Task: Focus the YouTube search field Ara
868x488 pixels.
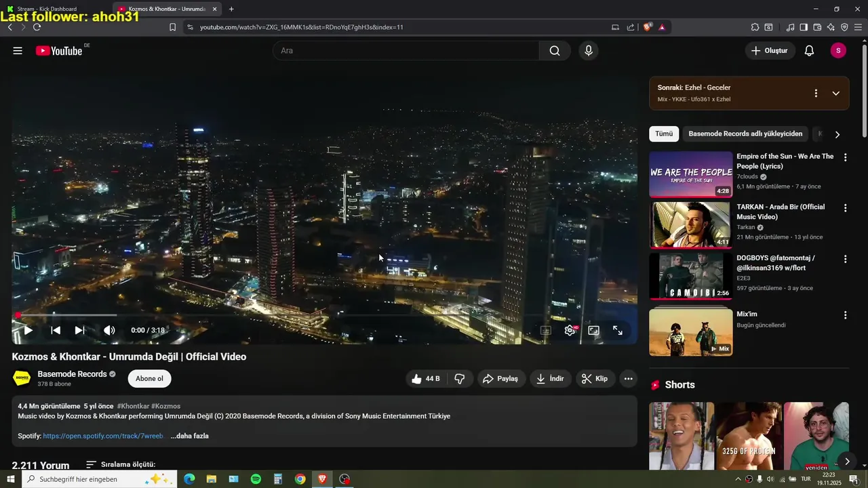Action: click(406, 51)
